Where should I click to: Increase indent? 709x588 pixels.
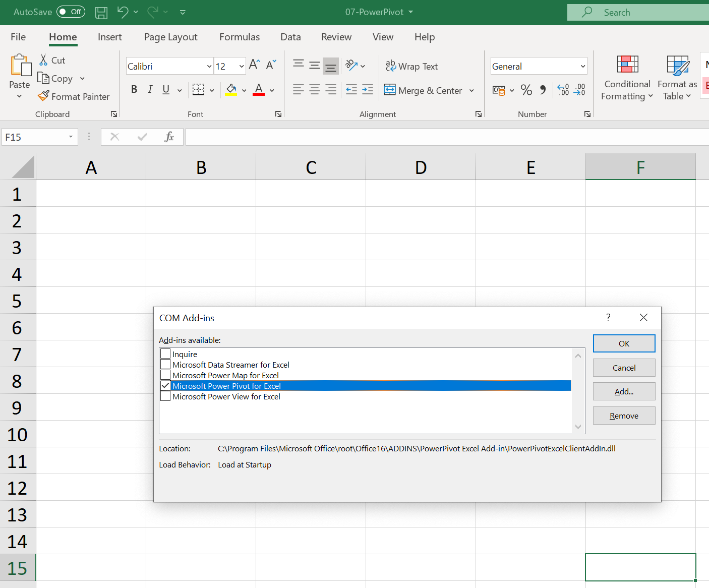tap(368, 90)
